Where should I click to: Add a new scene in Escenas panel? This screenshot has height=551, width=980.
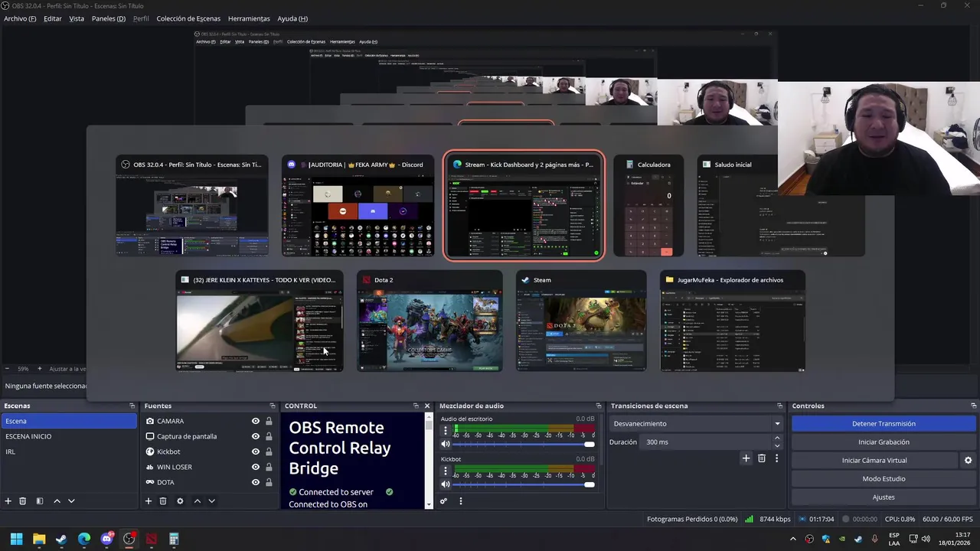click(x=8, y=500)
